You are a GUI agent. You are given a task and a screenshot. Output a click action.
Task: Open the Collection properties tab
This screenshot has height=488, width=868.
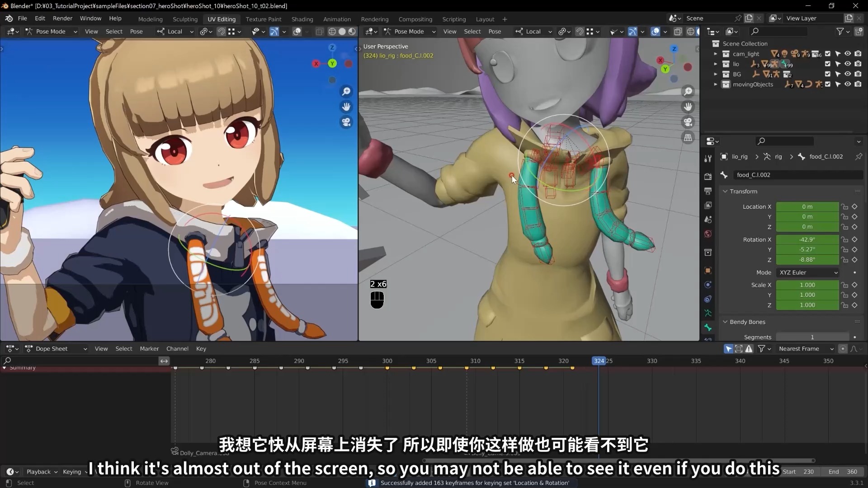[708, 252]
